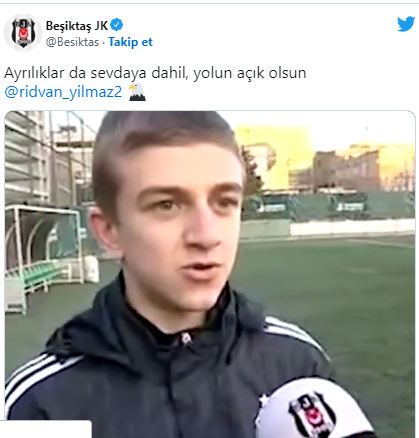419x438 pixels.
Task: Open the Beşiktaş JK profile avatar
Action: tap(23, 33)
